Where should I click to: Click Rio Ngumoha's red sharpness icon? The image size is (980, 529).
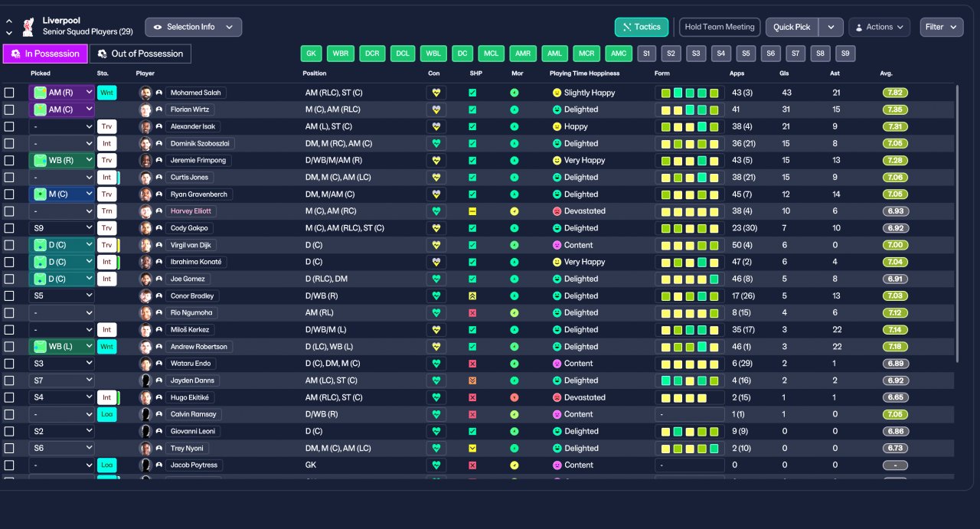pos(472,313)
